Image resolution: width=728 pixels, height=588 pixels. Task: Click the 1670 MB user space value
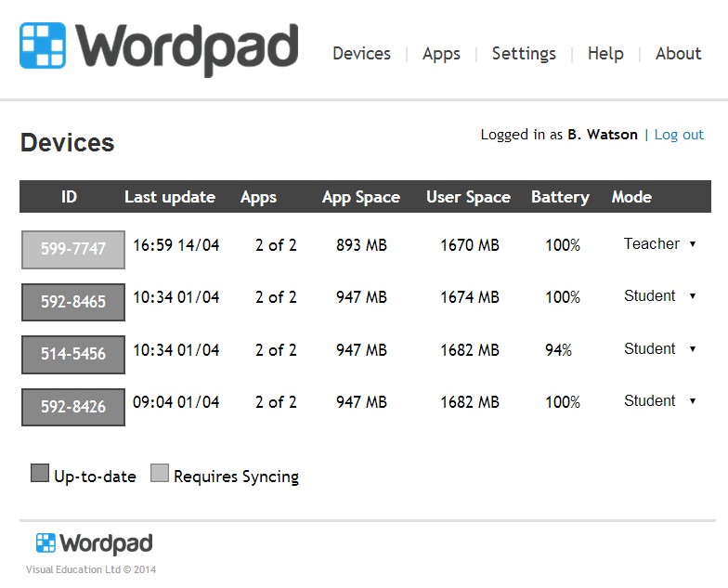[x=470, y=245]
